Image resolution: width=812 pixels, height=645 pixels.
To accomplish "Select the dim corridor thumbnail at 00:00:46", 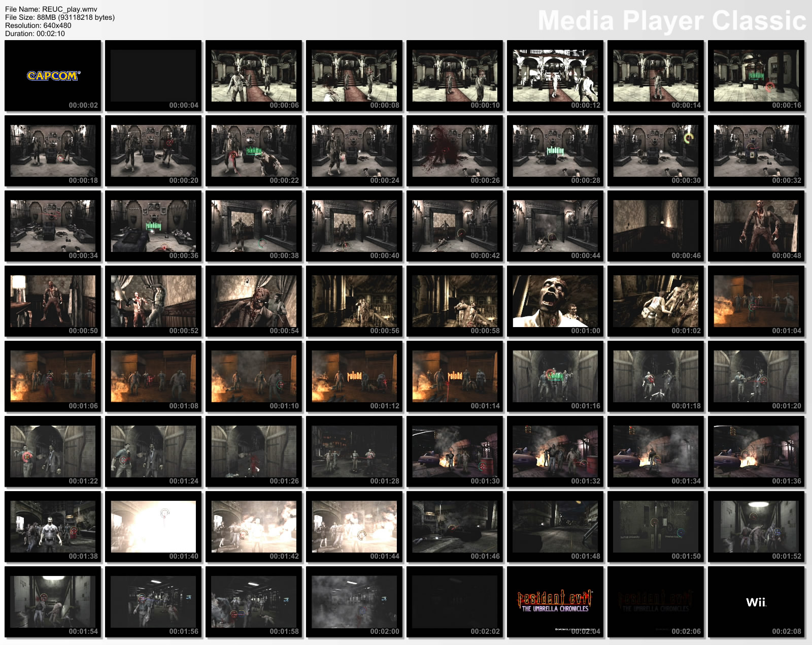I will [656, 226].
